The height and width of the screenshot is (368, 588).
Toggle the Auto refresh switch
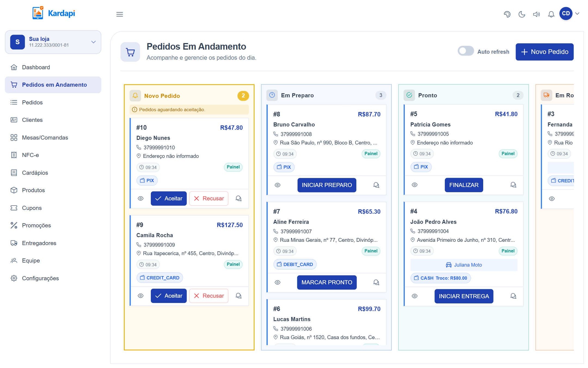(x=466, y=51)
